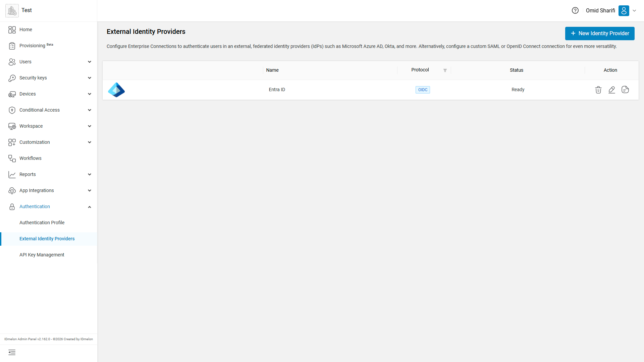Click the Conditional Access shield icon
The height and width of the screenshot is (362, 644).
pos(12,110)
